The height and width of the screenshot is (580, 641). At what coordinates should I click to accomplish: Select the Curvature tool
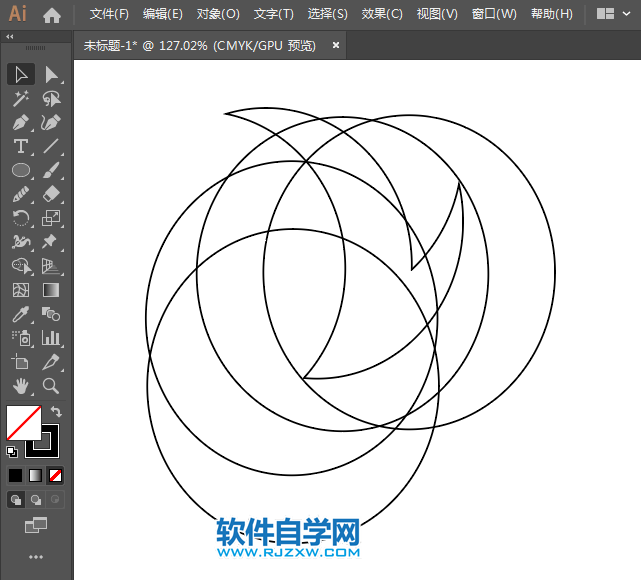pyautogui.click(x=51, y=122)
